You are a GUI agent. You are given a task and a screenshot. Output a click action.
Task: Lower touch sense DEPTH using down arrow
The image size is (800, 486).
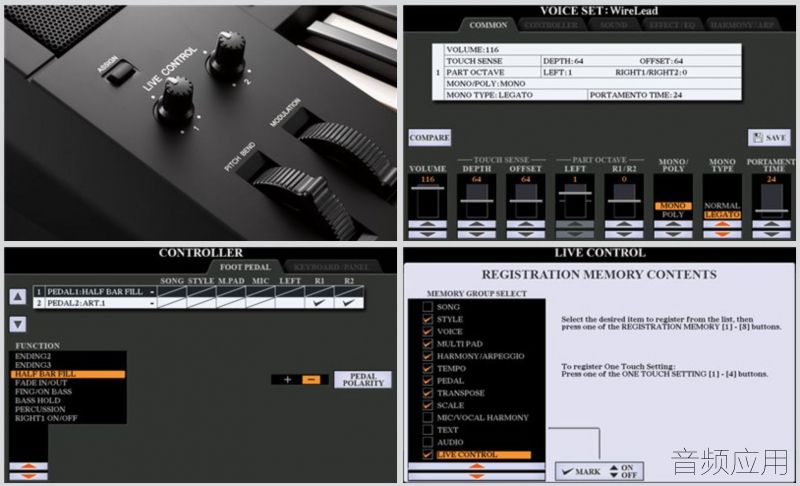(x=477, y=235)
